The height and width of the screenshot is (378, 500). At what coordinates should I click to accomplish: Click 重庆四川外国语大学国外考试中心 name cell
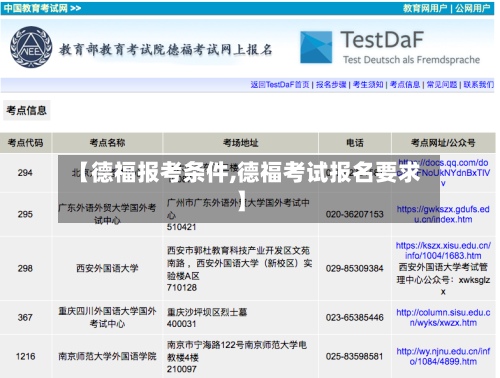107,317
